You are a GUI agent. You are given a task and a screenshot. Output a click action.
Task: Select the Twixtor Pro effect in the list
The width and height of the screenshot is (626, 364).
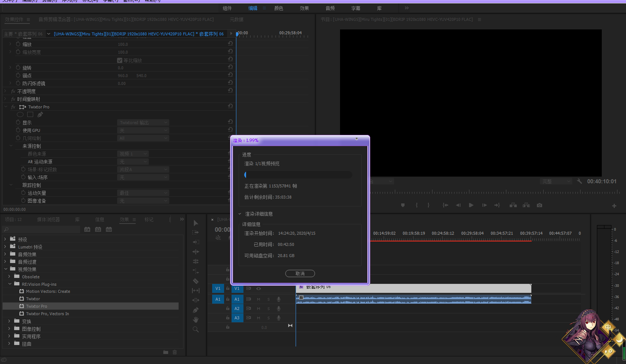point(91,306)
